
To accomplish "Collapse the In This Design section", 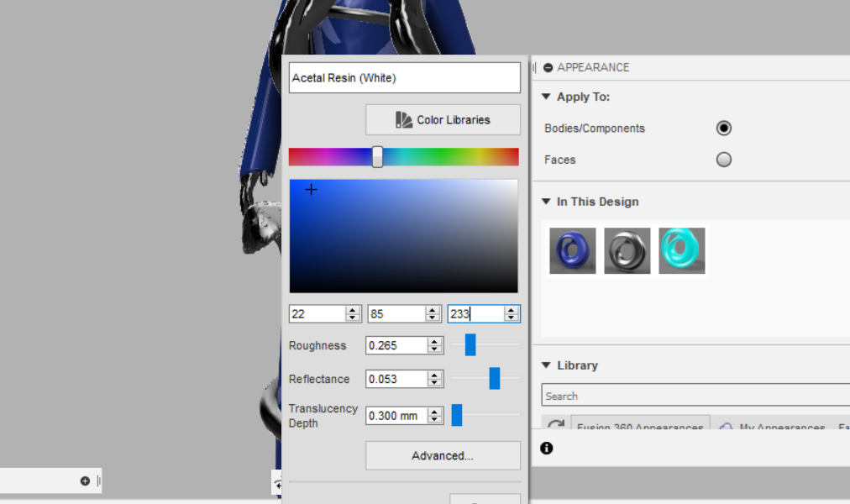I will [x=545, y=202].
